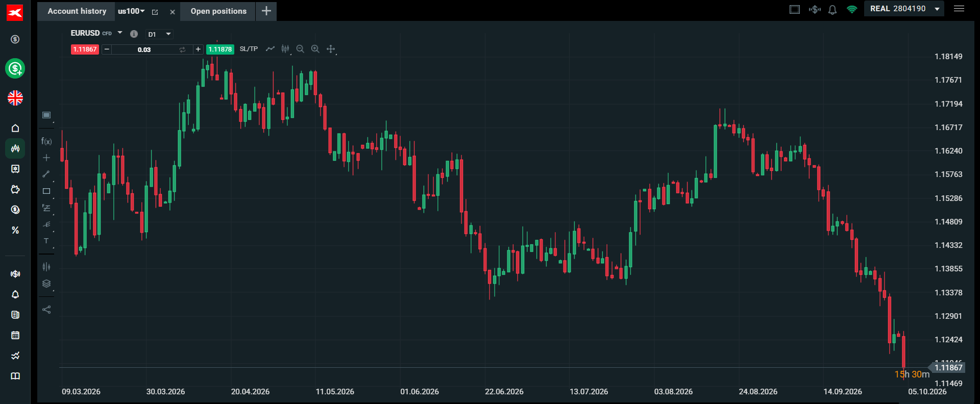Increase trade volume with plus button
980x404 pixels.
pyautogui.click(x=198, y=49)
